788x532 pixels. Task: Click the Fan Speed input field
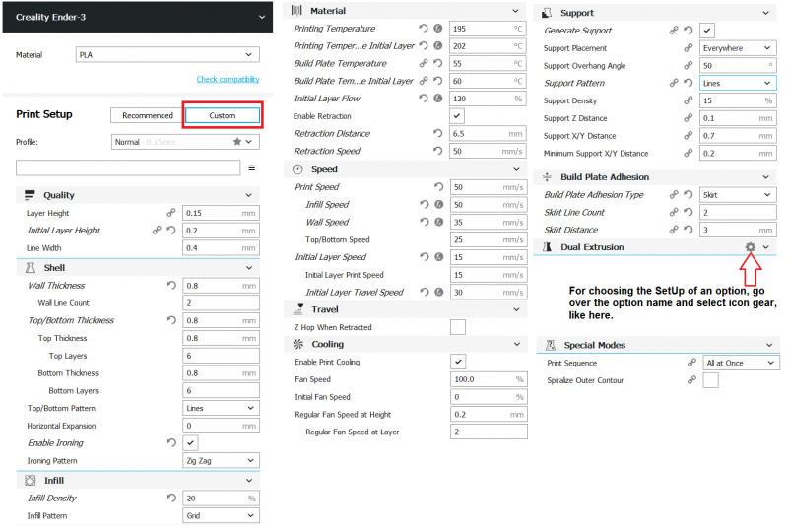(x=481, y=379)
